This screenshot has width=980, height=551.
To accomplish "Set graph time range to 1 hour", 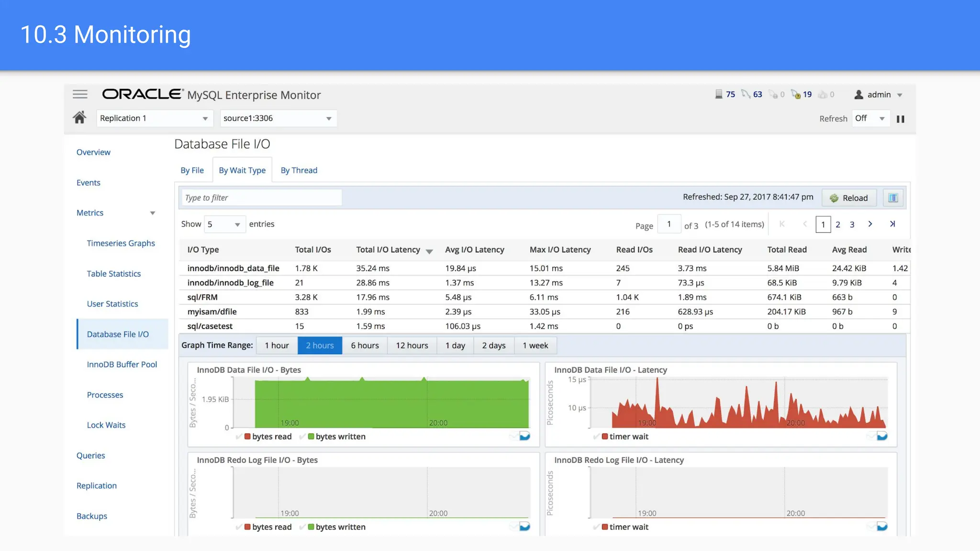I will [x=277, y=345].
